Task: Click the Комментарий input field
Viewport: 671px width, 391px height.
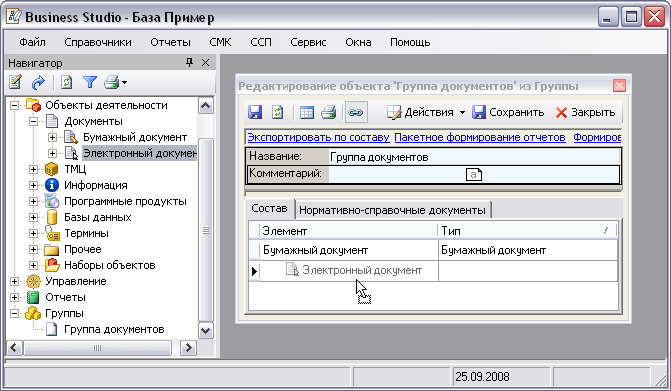Action: pos(474,174)
